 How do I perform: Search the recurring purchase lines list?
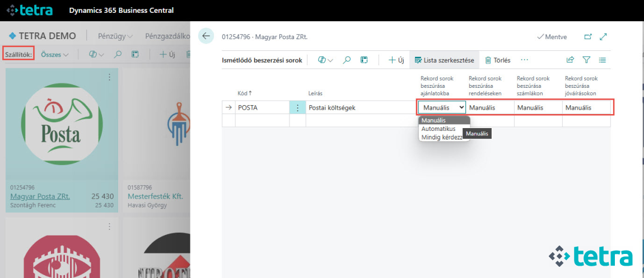[x=347, y=60]
